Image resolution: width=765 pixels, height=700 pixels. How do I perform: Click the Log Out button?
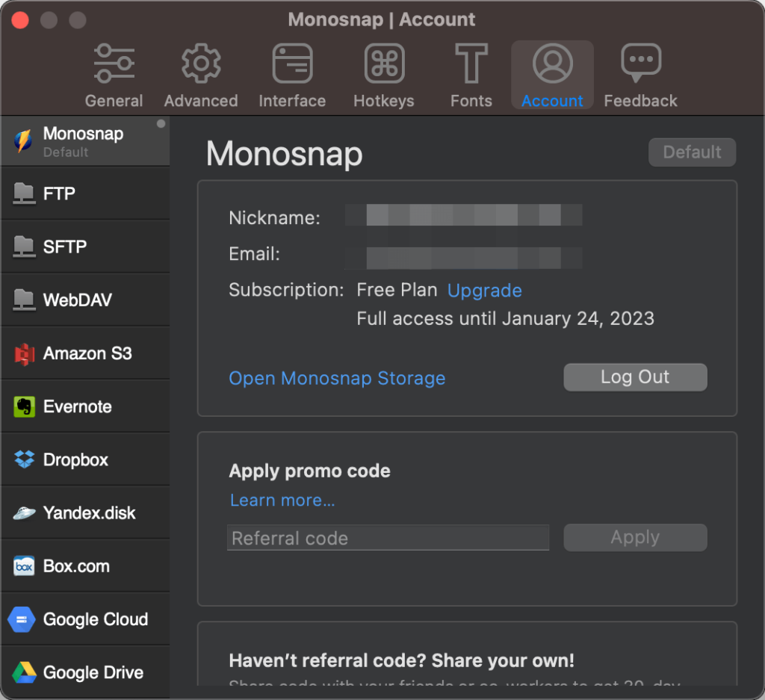coord(635,377)
